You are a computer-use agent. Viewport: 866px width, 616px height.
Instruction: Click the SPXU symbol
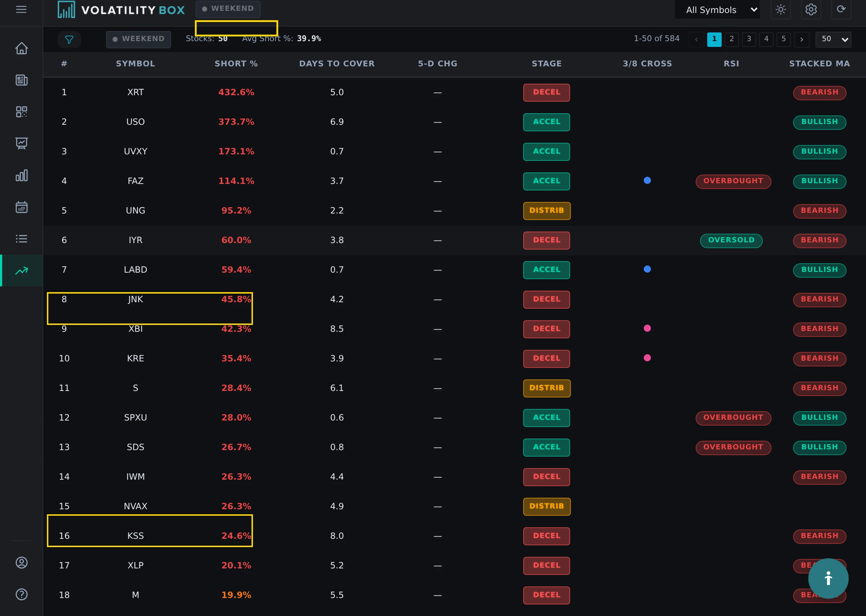[x=135, y=418]
